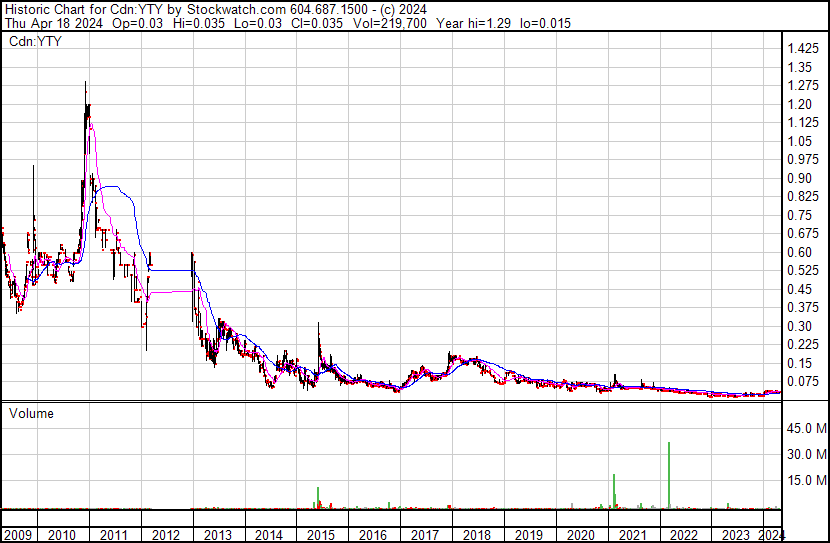The height and width of the screenshot is (543, 830).
Task: Click the 45.0 M volume axis label
Action: 805,428
